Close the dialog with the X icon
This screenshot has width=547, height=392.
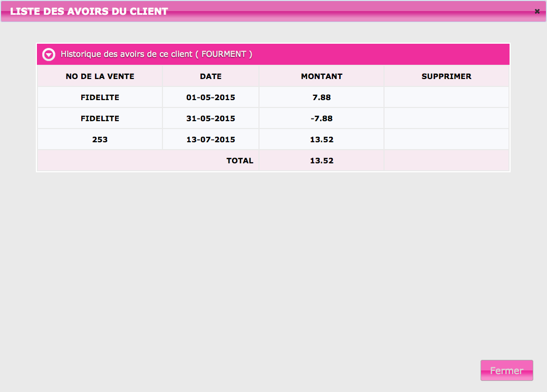click(x=537, y=11)
